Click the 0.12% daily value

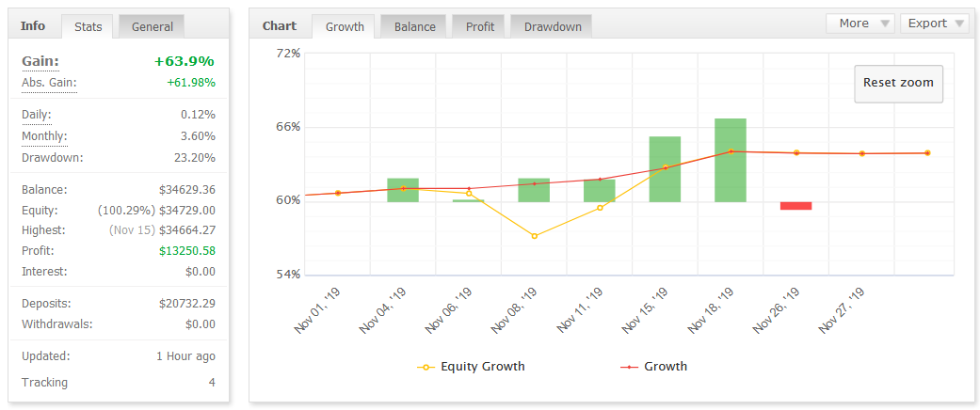(198, 116)
